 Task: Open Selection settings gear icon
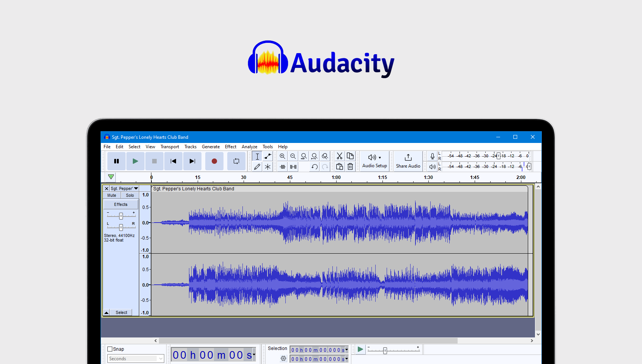pos(283,358)
